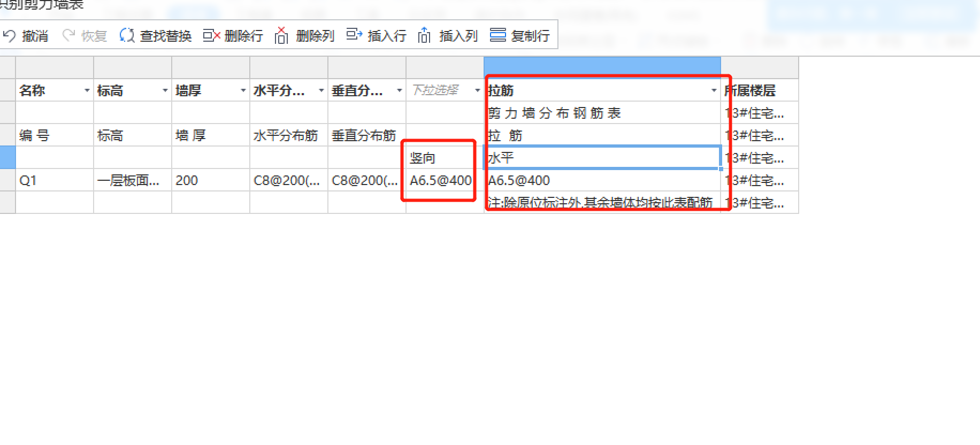Select the highlighted blue column header above 拉筋
The width and height of the screenshot is (980, 445).
602,67
